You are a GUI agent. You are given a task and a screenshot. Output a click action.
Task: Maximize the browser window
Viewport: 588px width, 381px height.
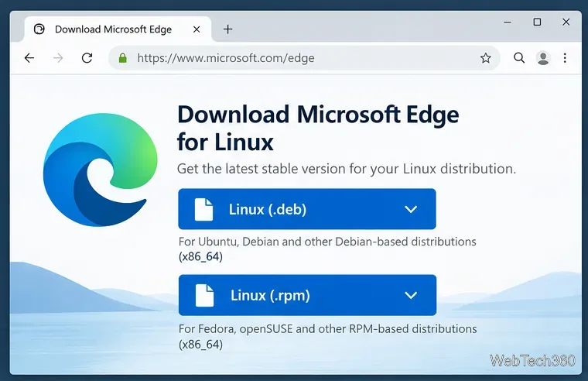537,22
